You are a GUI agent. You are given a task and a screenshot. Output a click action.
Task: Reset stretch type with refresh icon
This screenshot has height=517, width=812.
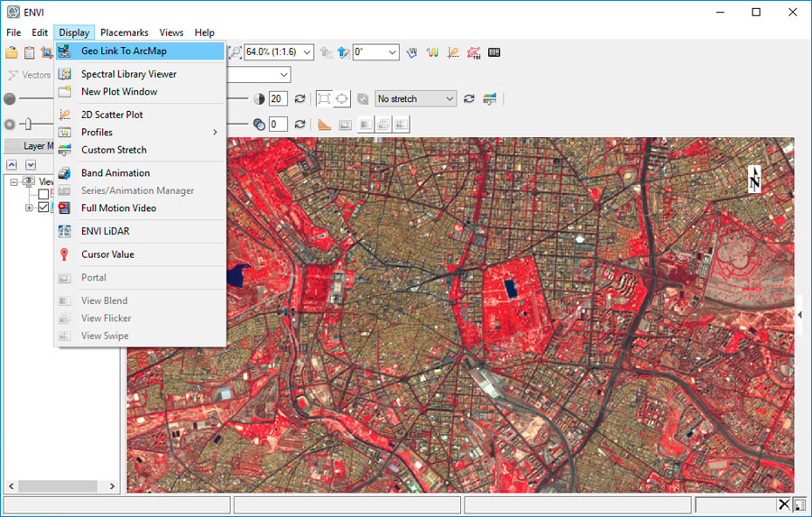[469, 98]
